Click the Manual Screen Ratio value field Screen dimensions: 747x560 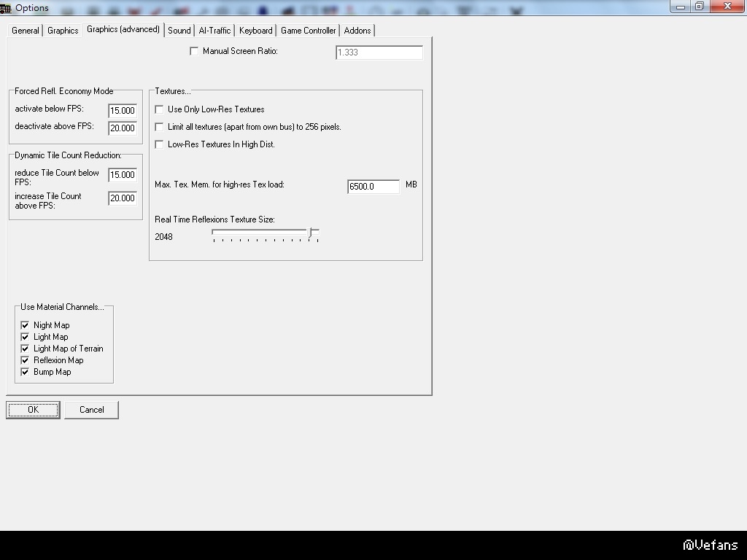(379, 52)
